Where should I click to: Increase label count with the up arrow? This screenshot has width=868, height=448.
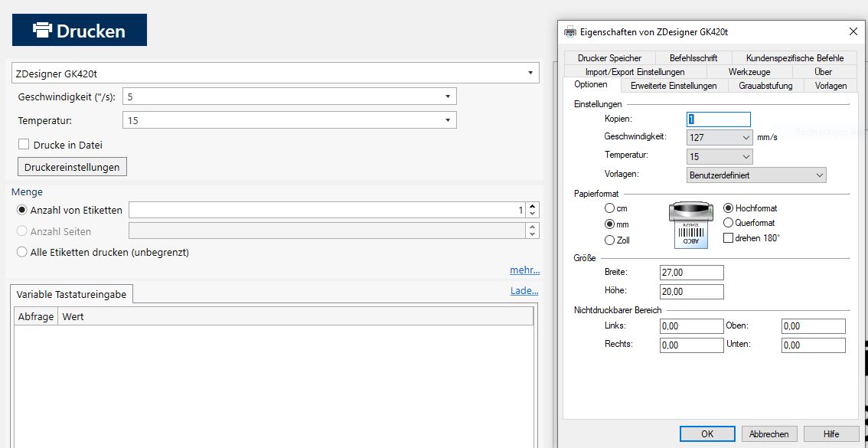(533, 206)
